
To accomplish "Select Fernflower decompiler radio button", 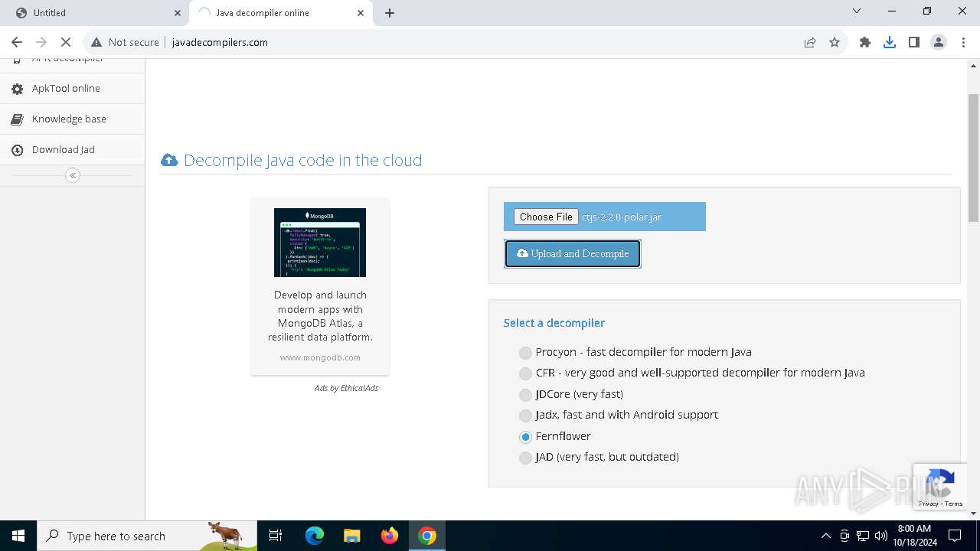I will tap(525, 437).
